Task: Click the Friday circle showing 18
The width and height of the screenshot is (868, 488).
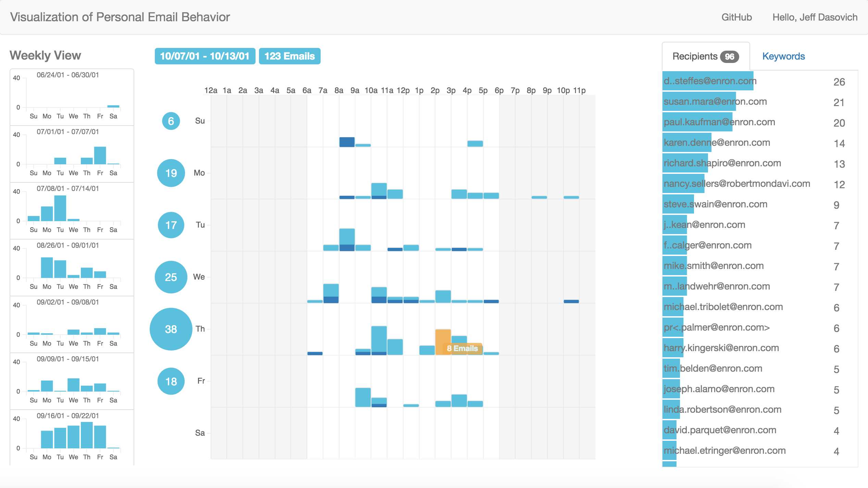Action: (x=171, y=381)
